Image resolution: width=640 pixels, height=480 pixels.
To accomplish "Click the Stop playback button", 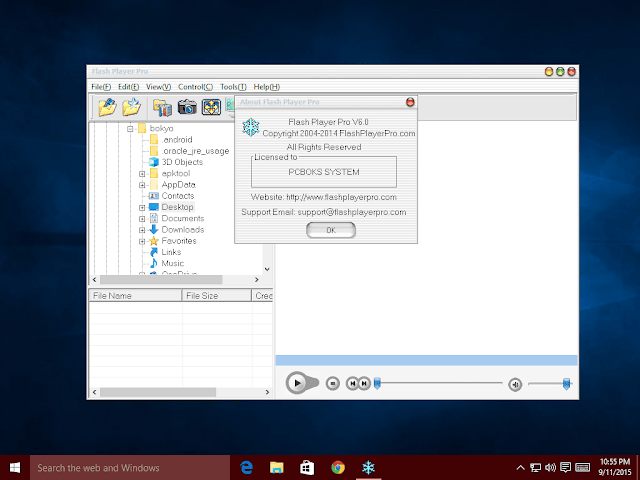I will coord(333,384).
